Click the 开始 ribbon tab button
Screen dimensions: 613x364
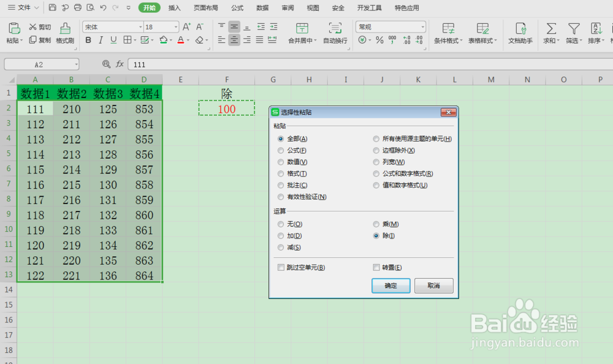pos(150,8)
